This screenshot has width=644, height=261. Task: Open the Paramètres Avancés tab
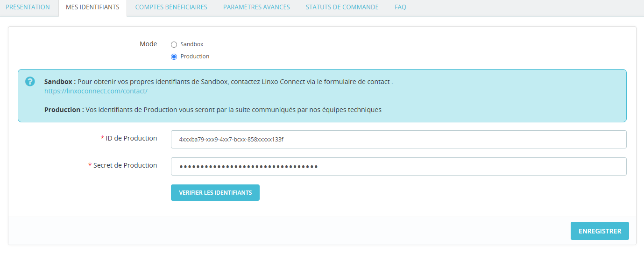point(256,7)
